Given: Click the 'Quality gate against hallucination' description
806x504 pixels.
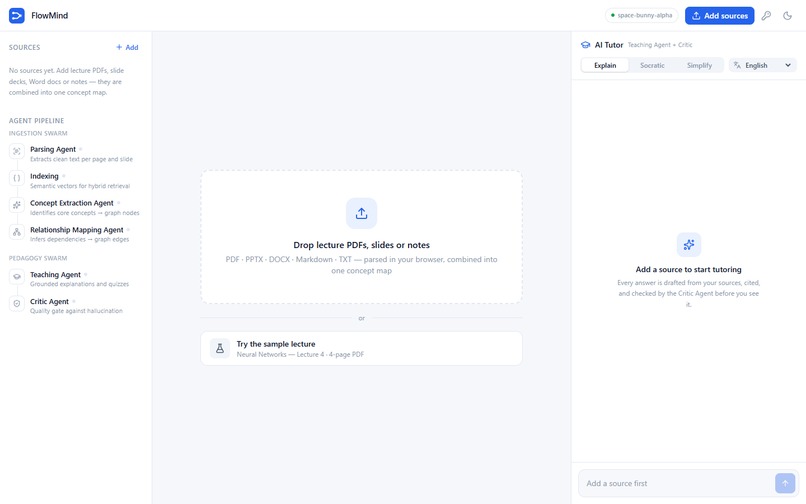Looking at the screenshot, I should 76,311.
